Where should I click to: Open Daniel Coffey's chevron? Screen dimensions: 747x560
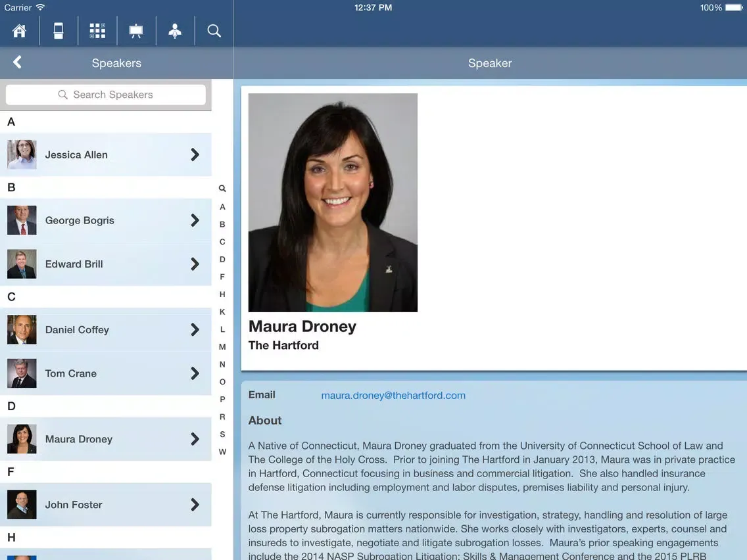tap(195, 329)
